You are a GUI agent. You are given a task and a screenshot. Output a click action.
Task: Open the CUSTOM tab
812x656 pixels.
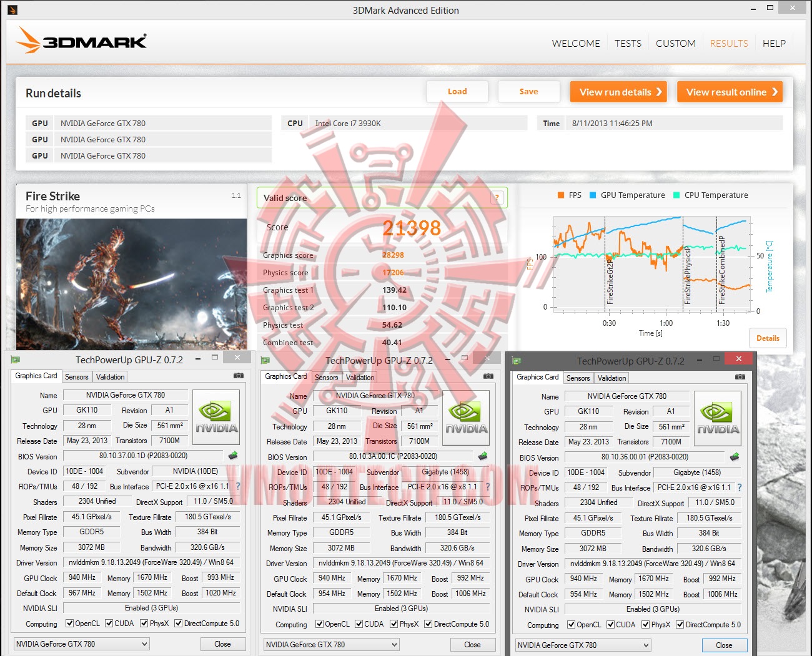point(676,44)
